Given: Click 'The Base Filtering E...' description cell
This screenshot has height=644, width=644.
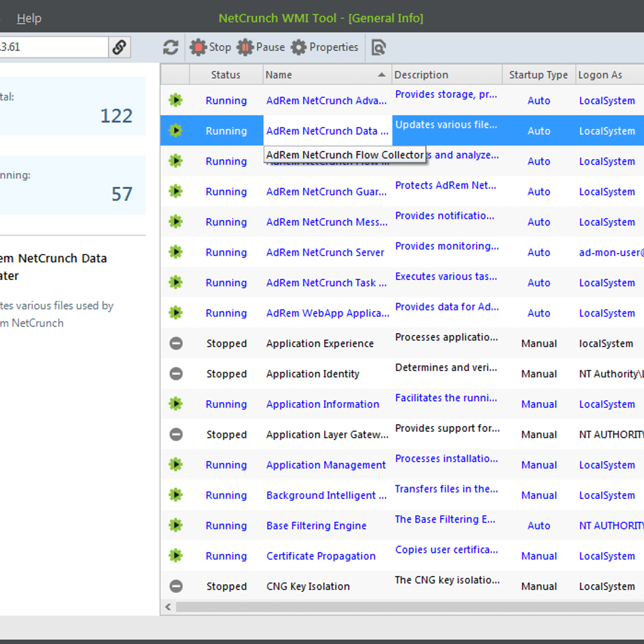Looking at the screenshot, I should point(445,519).
